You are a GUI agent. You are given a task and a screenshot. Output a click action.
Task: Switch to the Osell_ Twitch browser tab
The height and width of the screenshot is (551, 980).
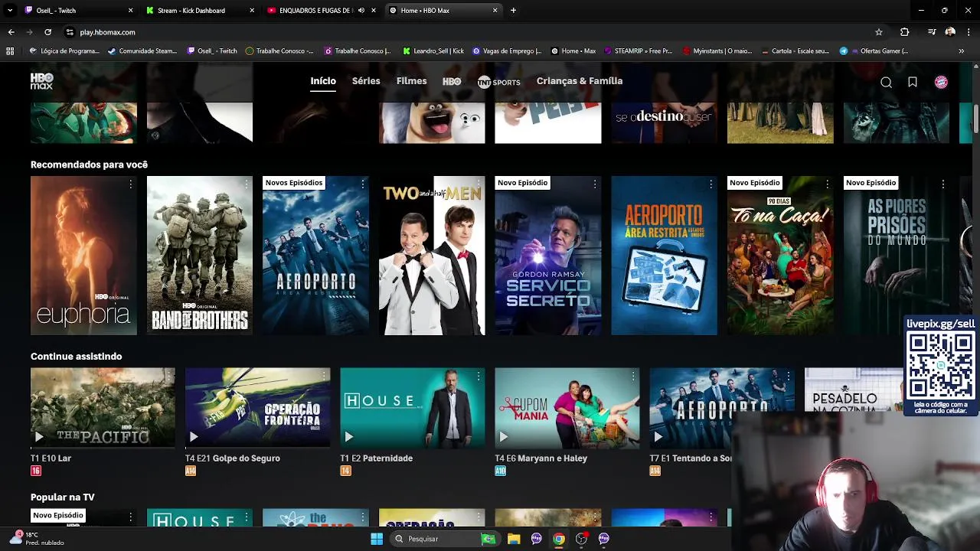77,11
